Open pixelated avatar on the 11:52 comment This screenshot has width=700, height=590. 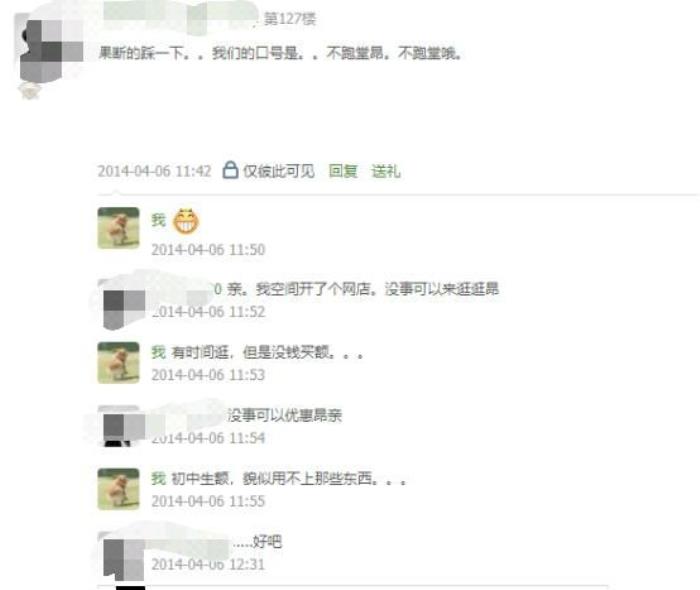click(x=124, y=310)
